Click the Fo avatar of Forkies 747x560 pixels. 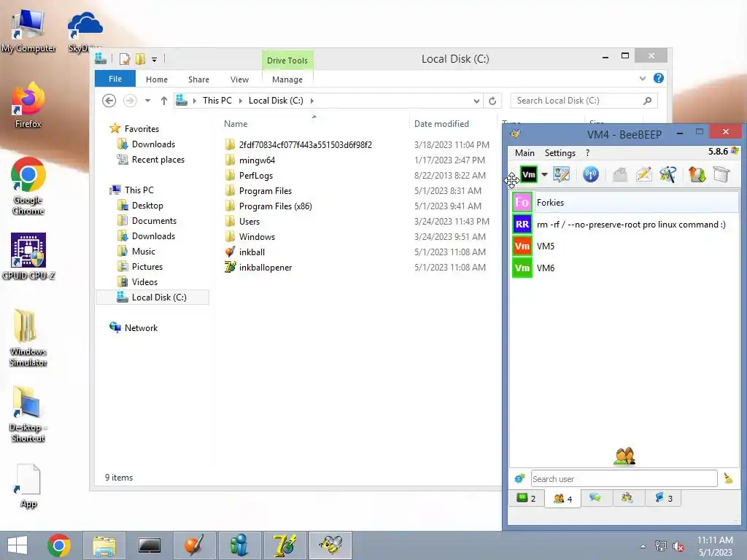(x=522, y=203)
